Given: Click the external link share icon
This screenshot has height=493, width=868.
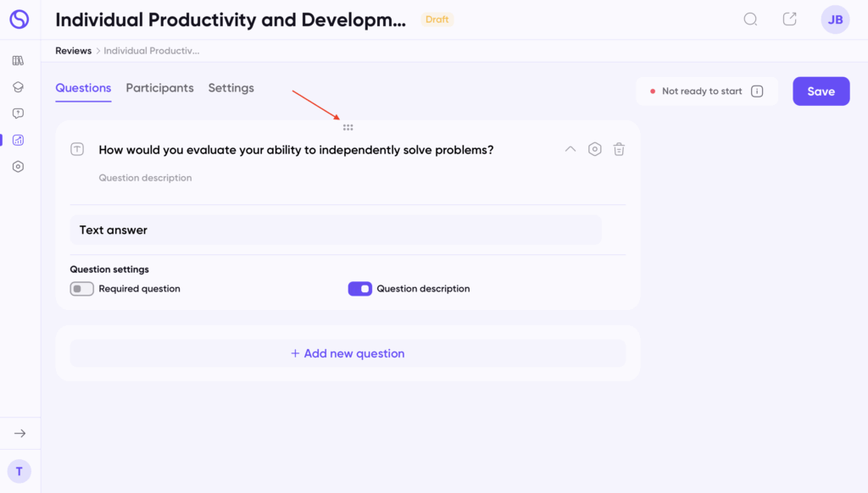Looking at the screenshot, I should pos(789,19).
